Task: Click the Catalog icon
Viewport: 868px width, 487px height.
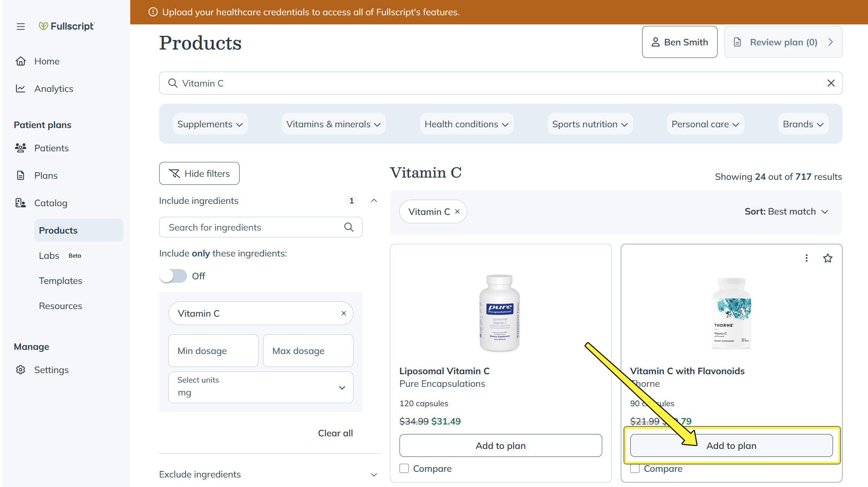Action: click(21, 203)
